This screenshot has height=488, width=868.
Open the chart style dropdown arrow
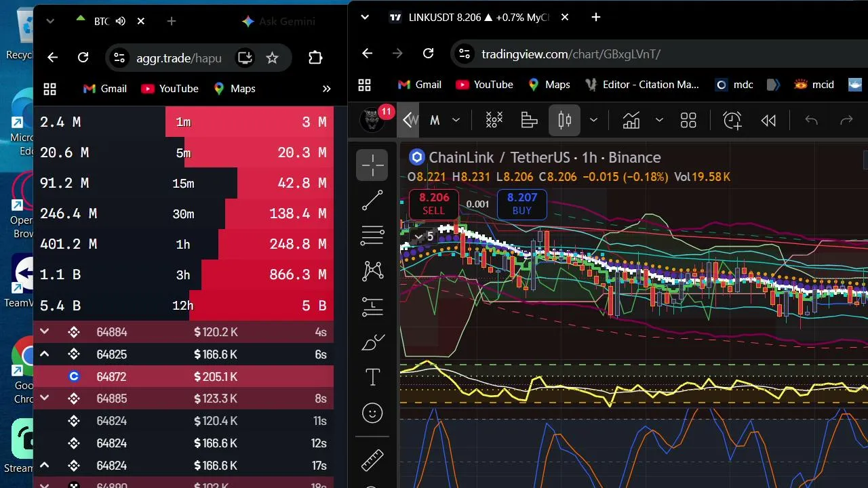[593, 121]
